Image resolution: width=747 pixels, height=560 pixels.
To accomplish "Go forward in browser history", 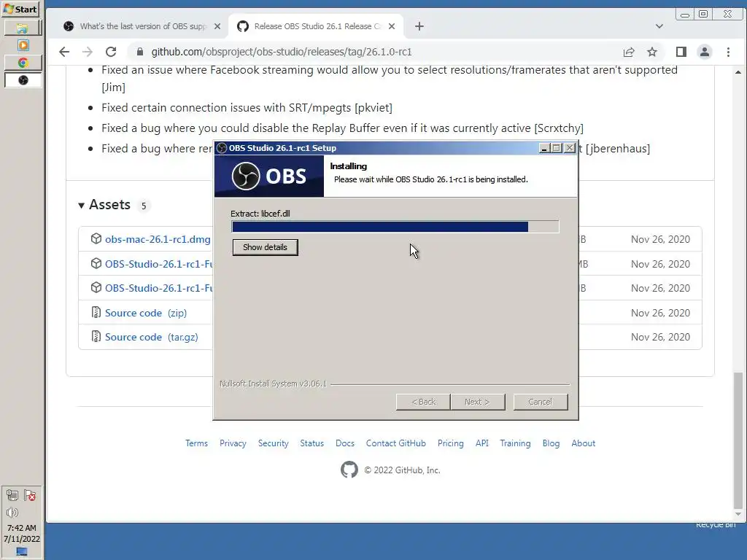I will point(88,52).
